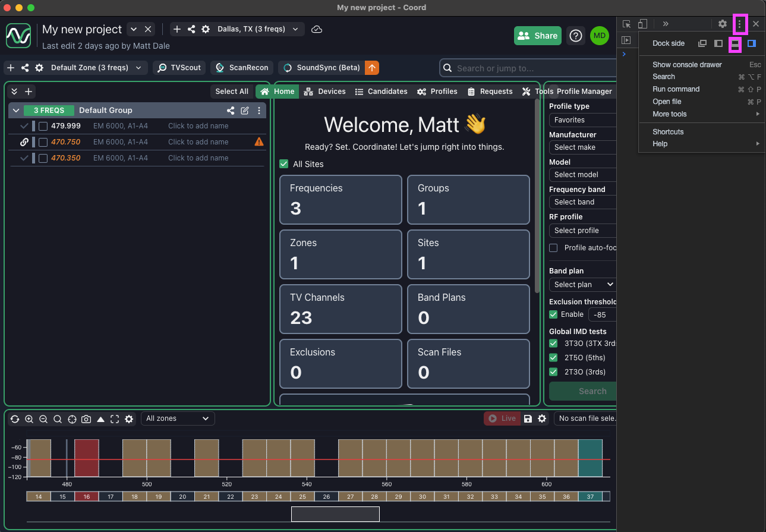Screen dimensions: 766x532
Task: Open the TVScout tool
Action: click(x=179, y=68)
